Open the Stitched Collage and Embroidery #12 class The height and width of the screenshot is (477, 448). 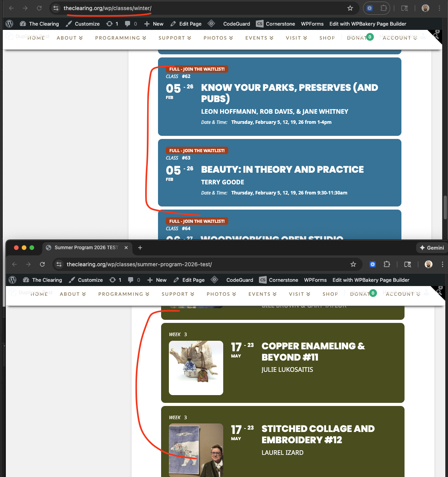318,434
